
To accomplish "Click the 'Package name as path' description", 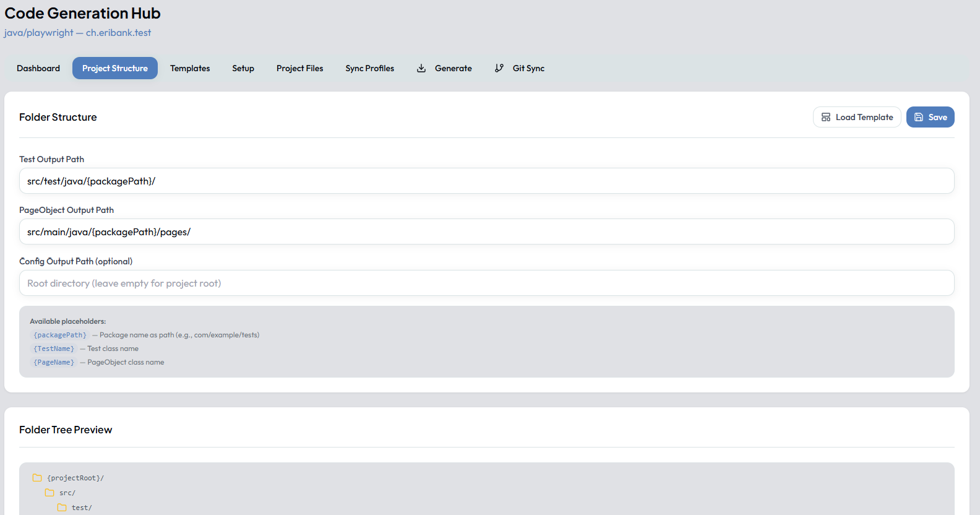I will click(179, 335).
